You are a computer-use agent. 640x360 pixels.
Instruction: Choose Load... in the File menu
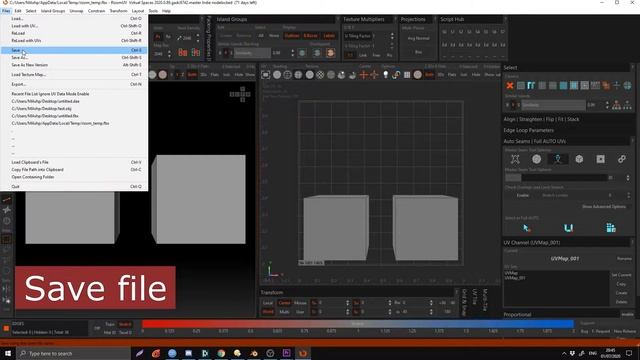(x=73, y=18)
